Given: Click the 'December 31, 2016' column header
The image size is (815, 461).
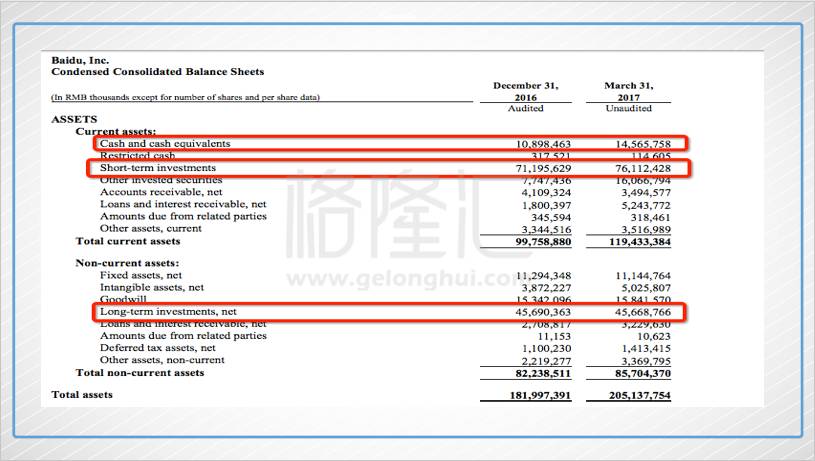Looking at the screenshot, I should (x=525, y=91).
